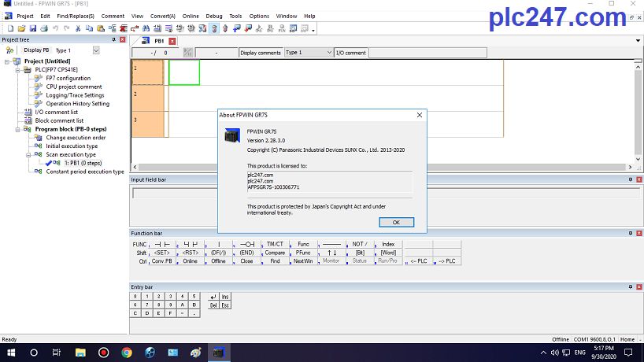Viewport: 644px width, 362px height.
Task: Click the blue upload-to-PLC arrow icon
Action: (x=236, y=28)
